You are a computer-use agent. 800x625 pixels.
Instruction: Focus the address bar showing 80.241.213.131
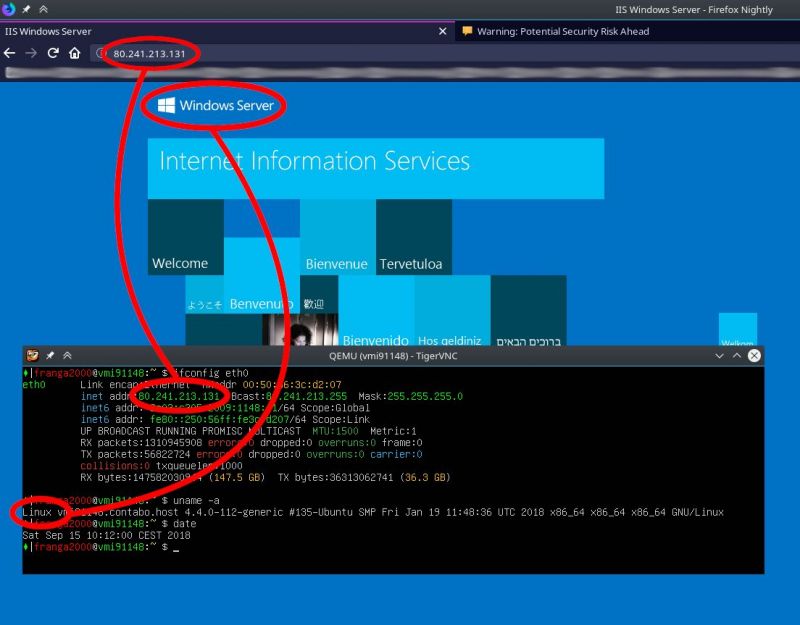[444, 54]
